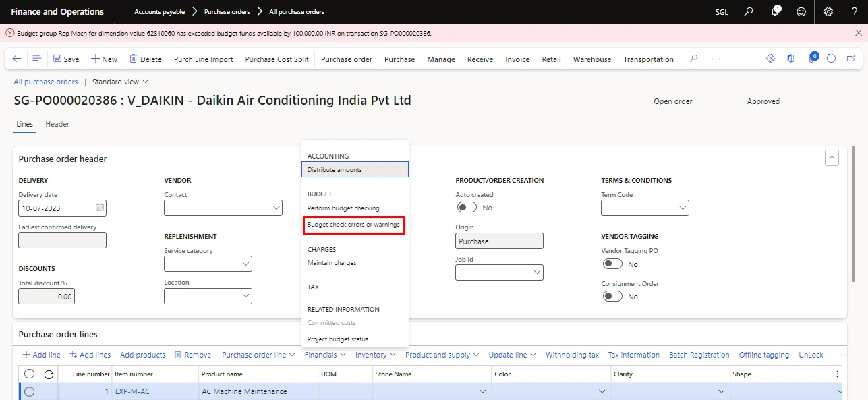Remove the selected order line
Viewport: 868px width, 400px height.
(192, 355)
